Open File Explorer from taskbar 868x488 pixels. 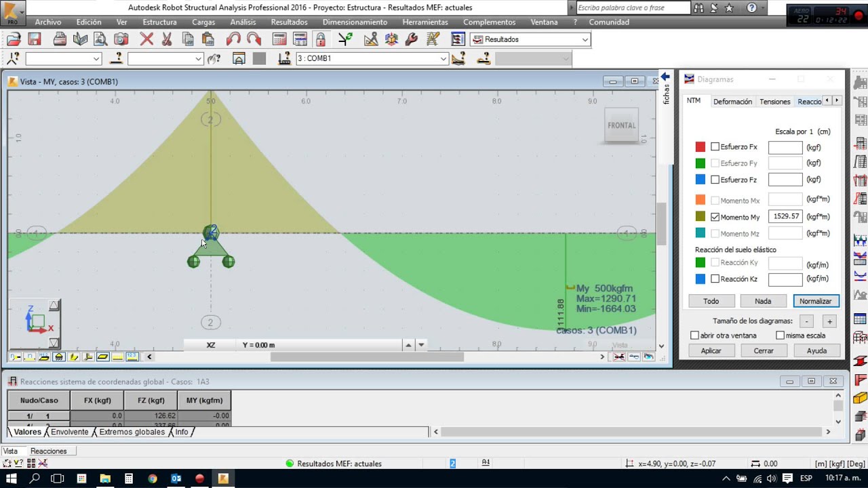pos(105,479)
